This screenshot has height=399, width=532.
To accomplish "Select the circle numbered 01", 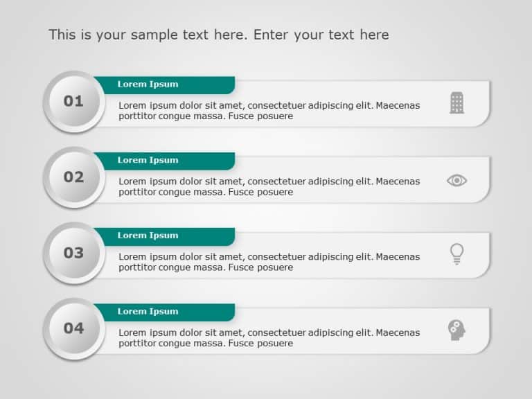I will tap(73, 101).
